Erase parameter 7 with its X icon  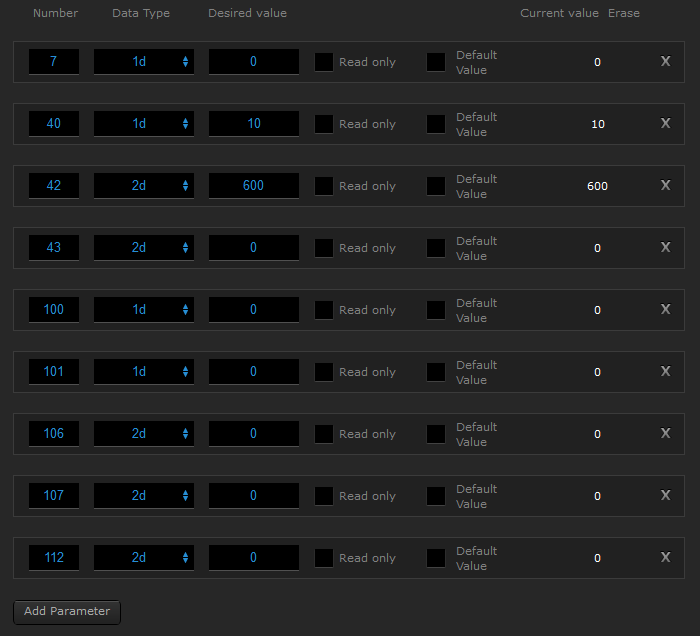point(665,61)
